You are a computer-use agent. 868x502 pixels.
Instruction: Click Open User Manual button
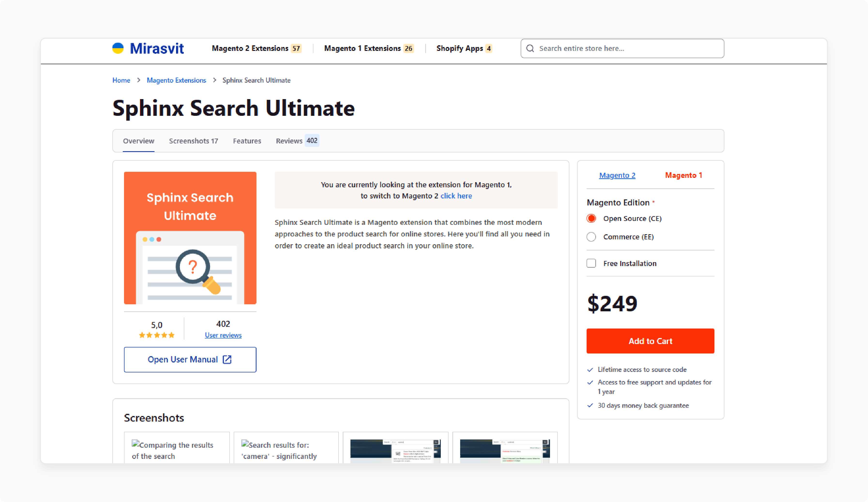(190, 359)
